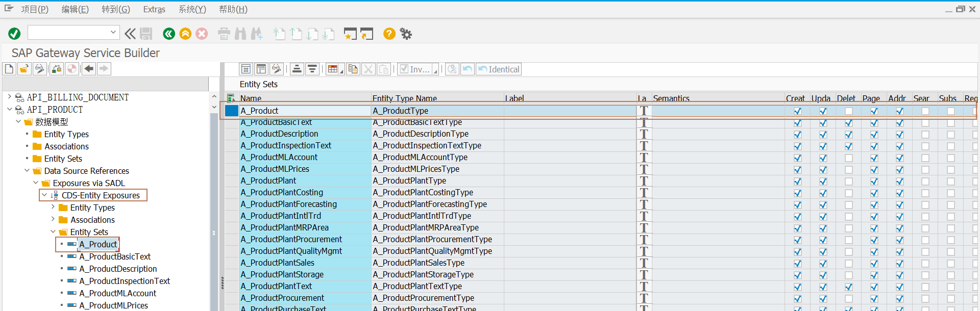Collapse the CDS-Entity Exposures node

44,195
